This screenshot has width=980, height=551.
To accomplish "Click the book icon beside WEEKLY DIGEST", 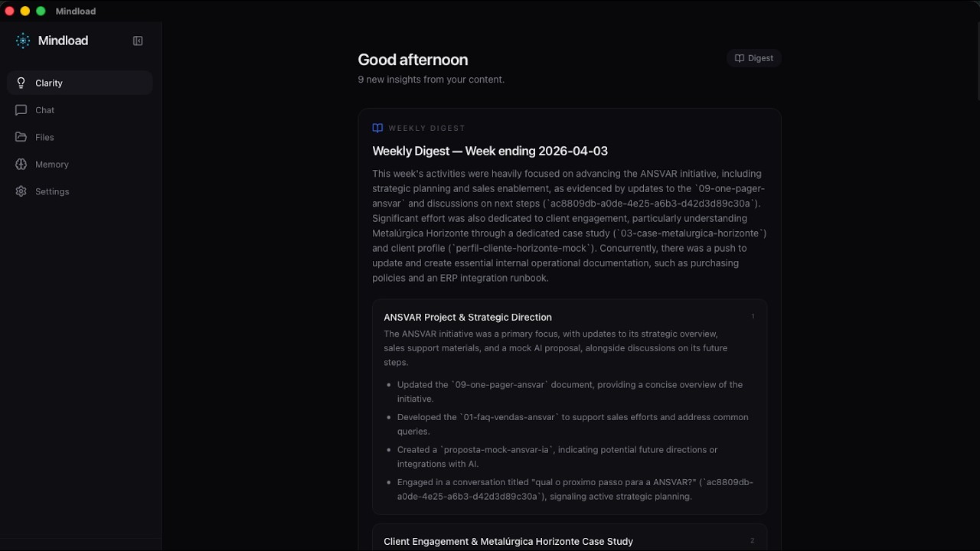I will [377, 128].
